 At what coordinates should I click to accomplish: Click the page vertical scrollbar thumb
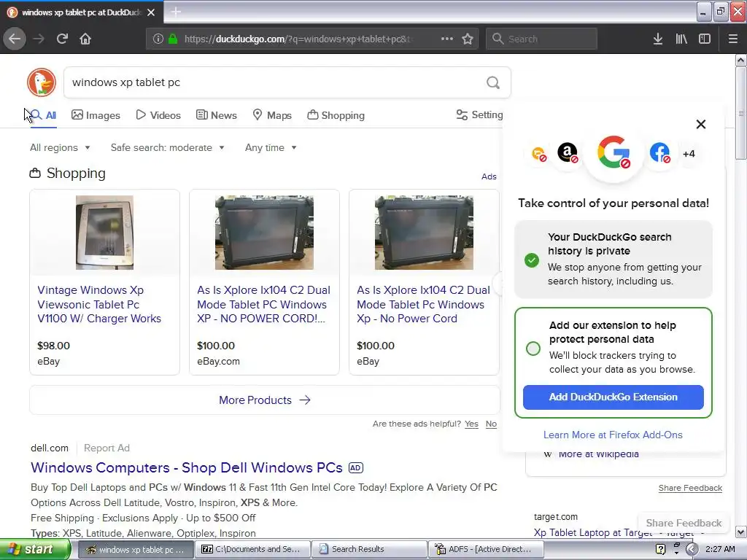click(x=741, y=113)
